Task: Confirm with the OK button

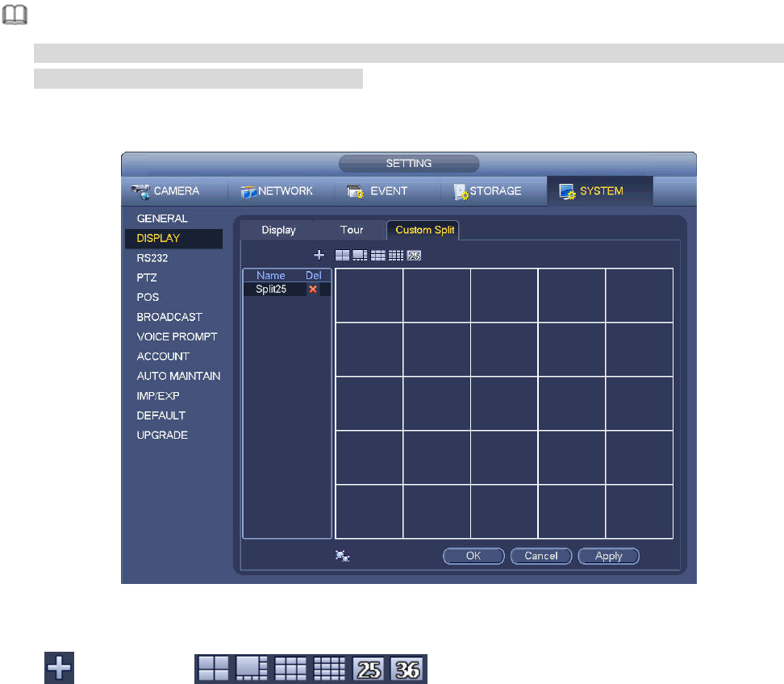Action: 473,556
